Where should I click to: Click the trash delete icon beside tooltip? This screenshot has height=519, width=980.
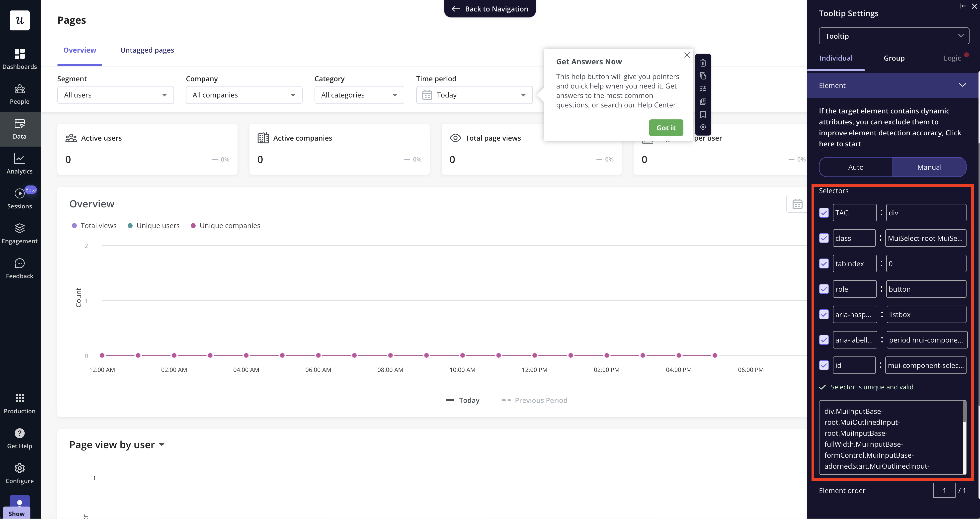[703, 63]
